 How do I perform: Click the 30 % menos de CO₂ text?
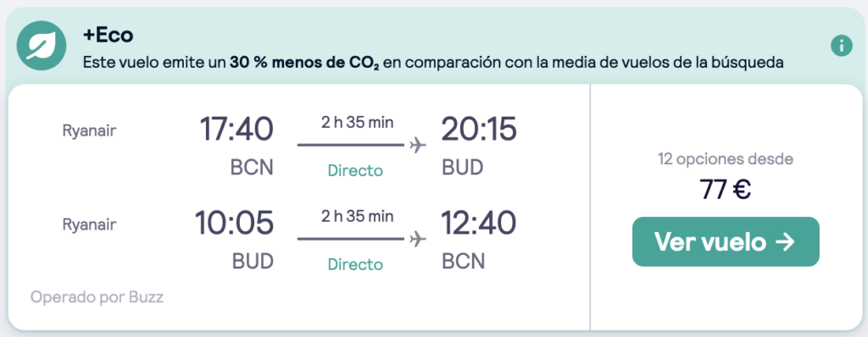(x=305, y=63)
